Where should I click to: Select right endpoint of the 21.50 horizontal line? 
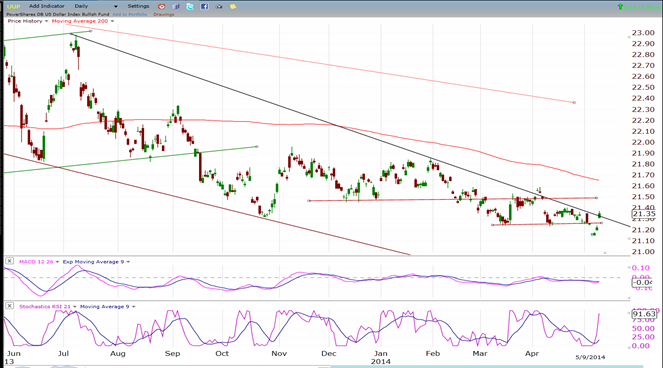[x=596, y=198]
